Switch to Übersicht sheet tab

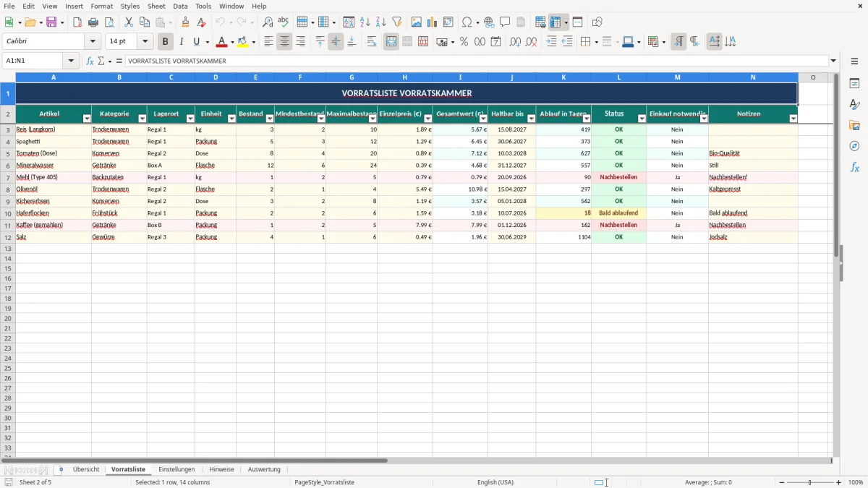pos(86,469)
